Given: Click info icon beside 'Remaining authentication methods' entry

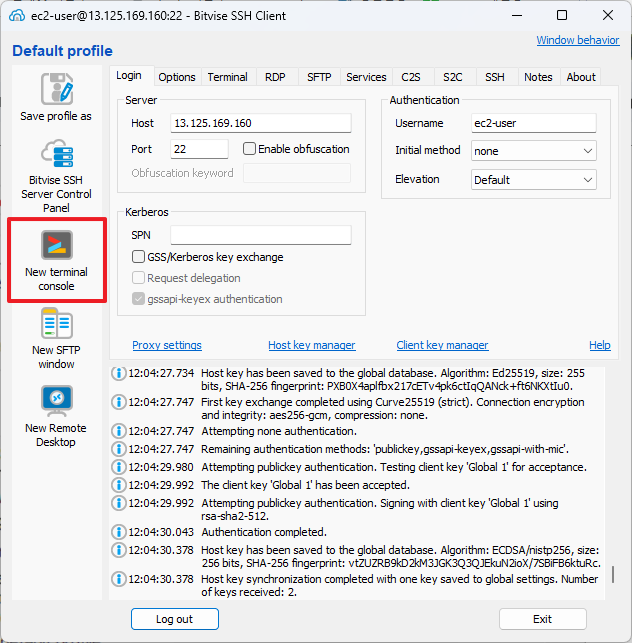Looking at the screenshot, I should tap(119, 449).
